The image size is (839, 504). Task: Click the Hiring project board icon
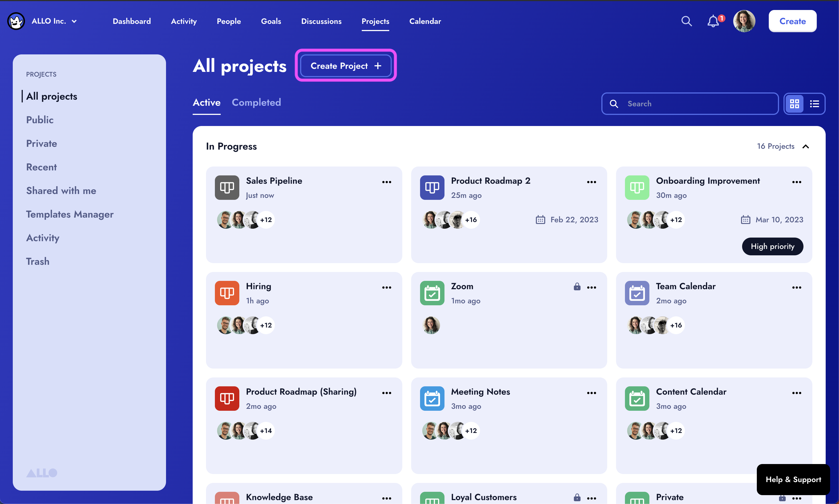[227, 293]
